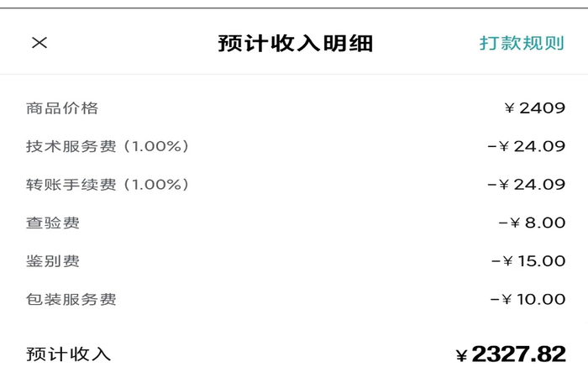Click the -¥10.00 packaging fee amount
The height and width of the screenshot is (383, 588).
tap(528, 299)
